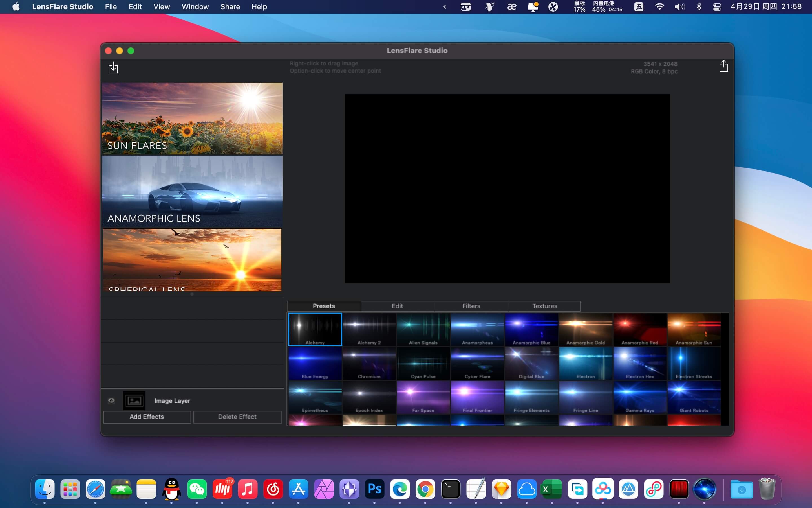Screen dimensions: 812x508
Task: Open the Apple menu
Action: point(16,6)
